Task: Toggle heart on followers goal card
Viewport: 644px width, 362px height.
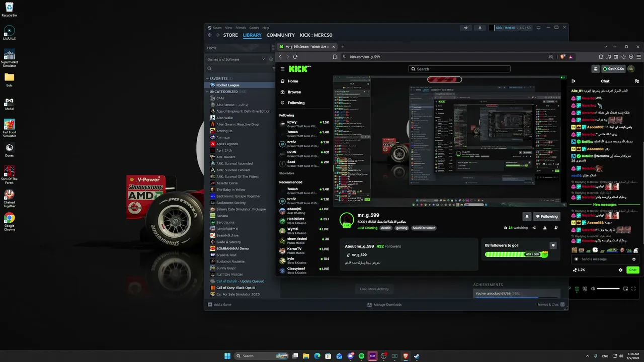Action: tap(553, 245)
